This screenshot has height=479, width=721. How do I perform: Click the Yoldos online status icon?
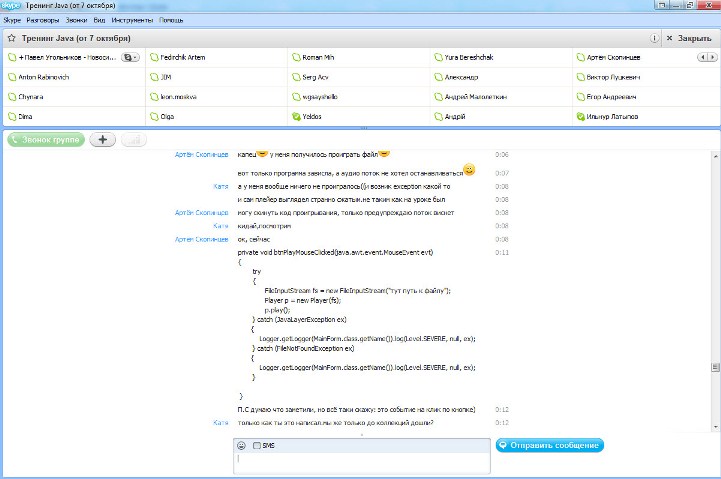pos(297,116)
